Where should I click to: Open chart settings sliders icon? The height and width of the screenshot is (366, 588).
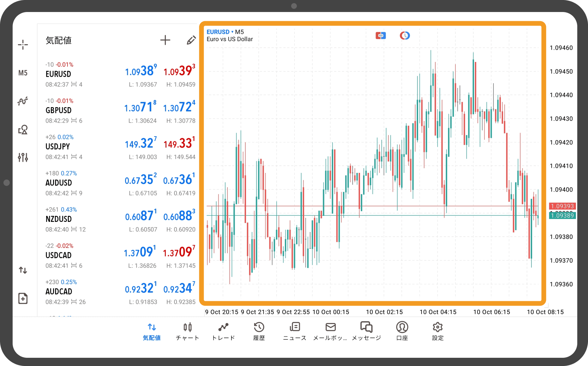[23, 157]
